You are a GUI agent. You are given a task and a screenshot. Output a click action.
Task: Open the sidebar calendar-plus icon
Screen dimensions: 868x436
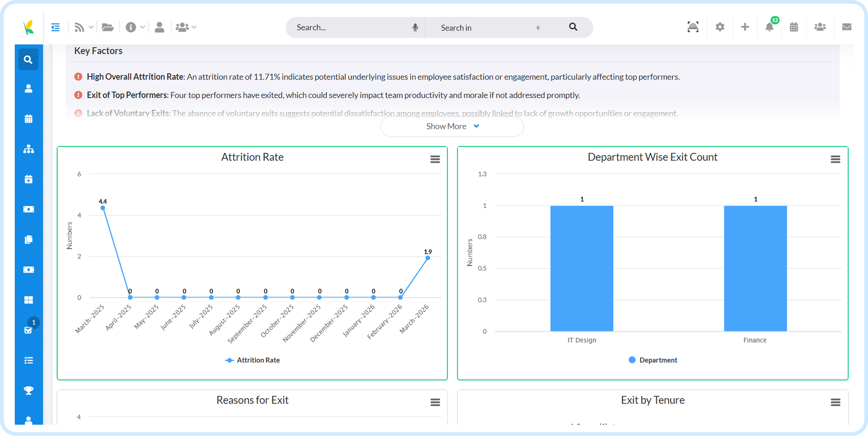click(x=28, y=179)
